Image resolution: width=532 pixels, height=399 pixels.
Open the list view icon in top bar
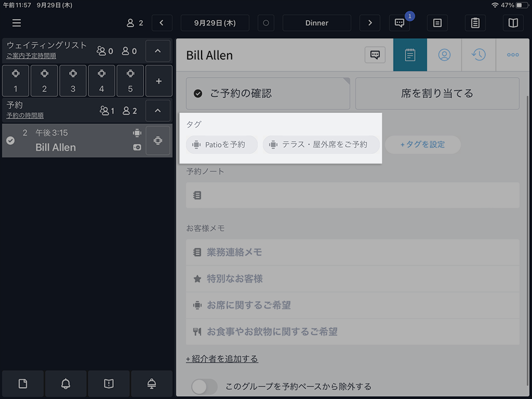tap(437, 23)
